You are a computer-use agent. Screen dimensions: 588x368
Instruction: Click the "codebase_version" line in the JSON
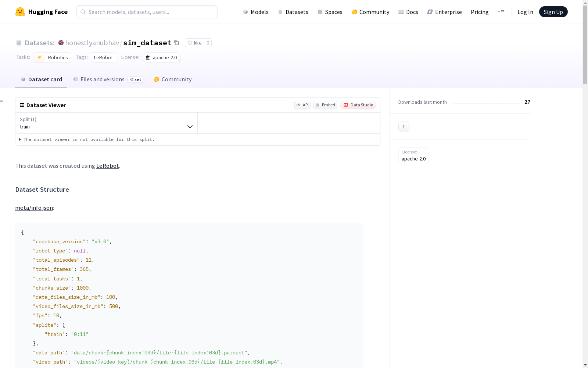pos(72,241)
